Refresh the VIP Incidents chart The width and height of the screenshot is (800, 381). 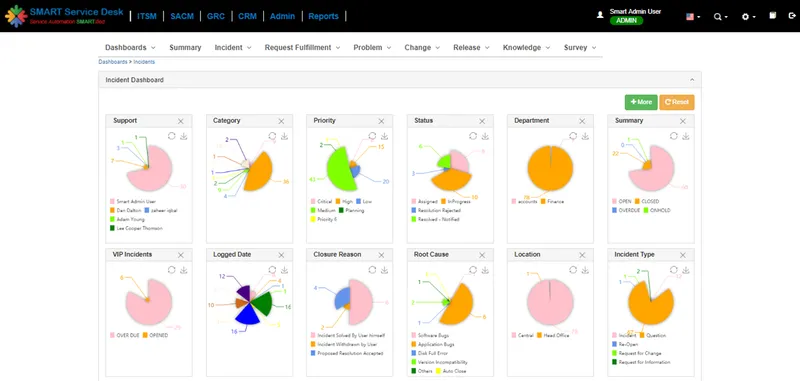pos(172,270)
